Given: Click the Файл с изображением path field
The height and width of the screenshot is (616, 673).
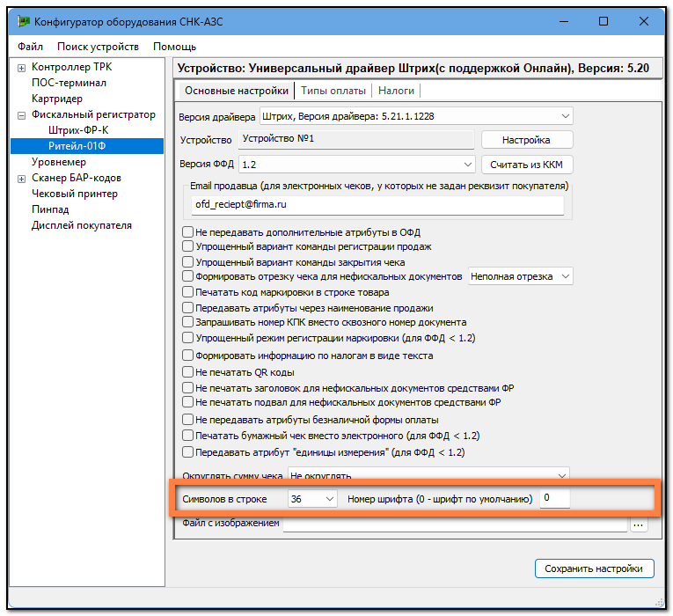Looking at the screenshot, I should point(455,524).
